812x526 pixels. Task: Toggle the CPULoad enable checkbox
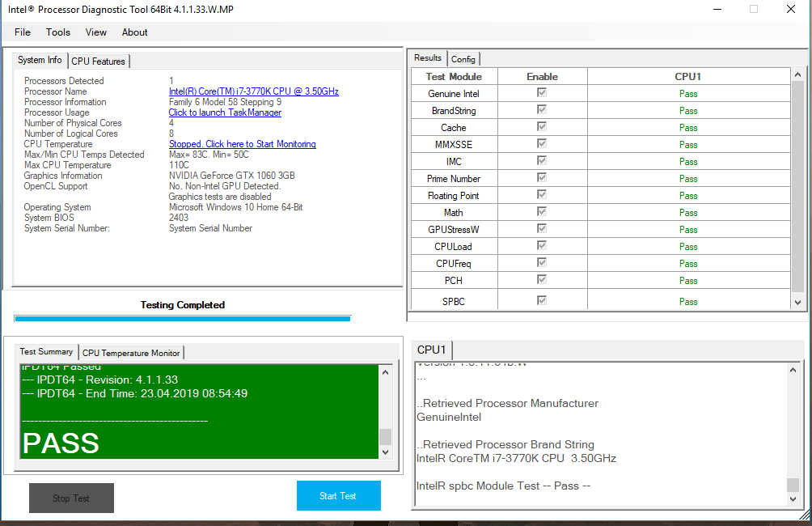pyautogui.click(x=542, y=245)
